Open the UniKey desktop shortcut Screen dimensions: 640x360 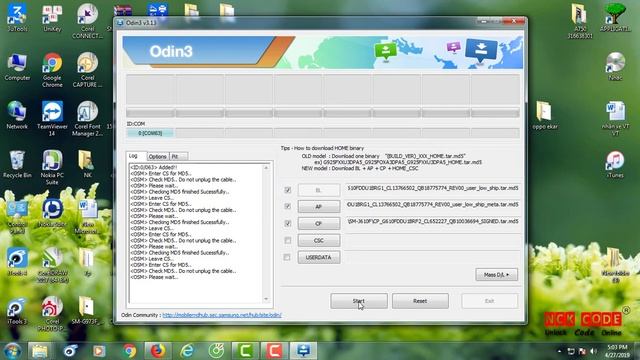52,18
